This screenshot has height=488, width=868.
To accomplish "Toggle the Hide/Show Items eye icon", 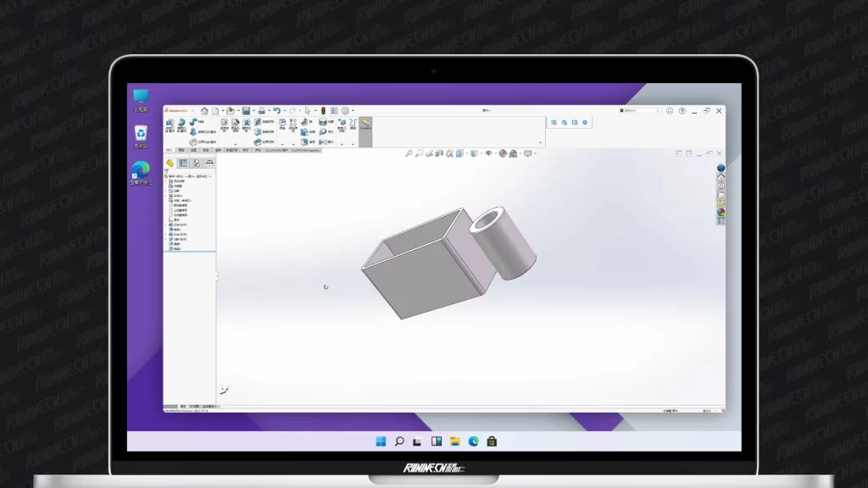I will point(487,153).
